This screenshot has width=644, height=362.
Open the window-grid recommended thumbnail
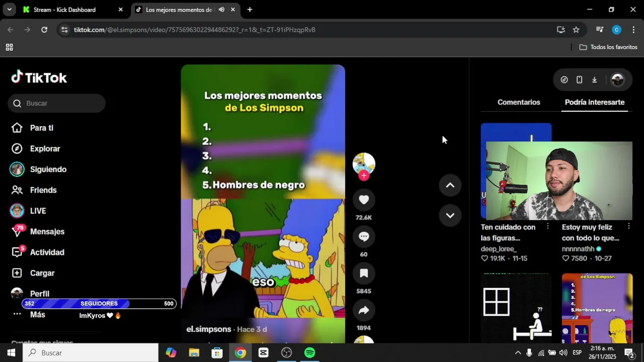[x=516, y=308]
